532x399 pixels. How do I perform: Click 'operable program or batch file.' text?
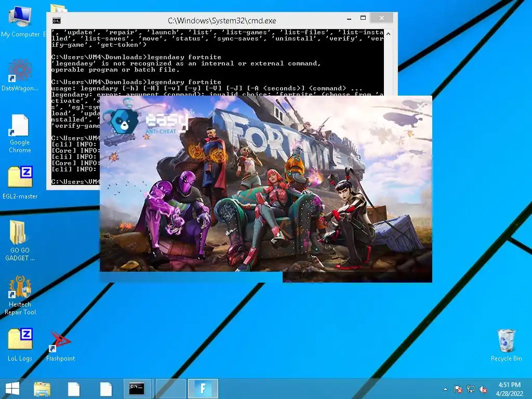(115, 70)
